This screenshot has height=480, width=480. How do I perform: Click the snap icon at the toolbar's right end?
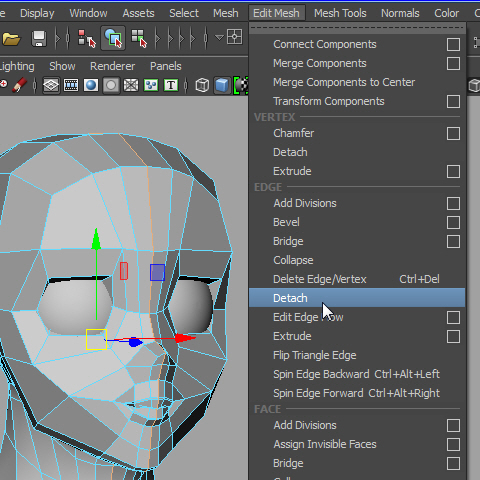[234, 37]
